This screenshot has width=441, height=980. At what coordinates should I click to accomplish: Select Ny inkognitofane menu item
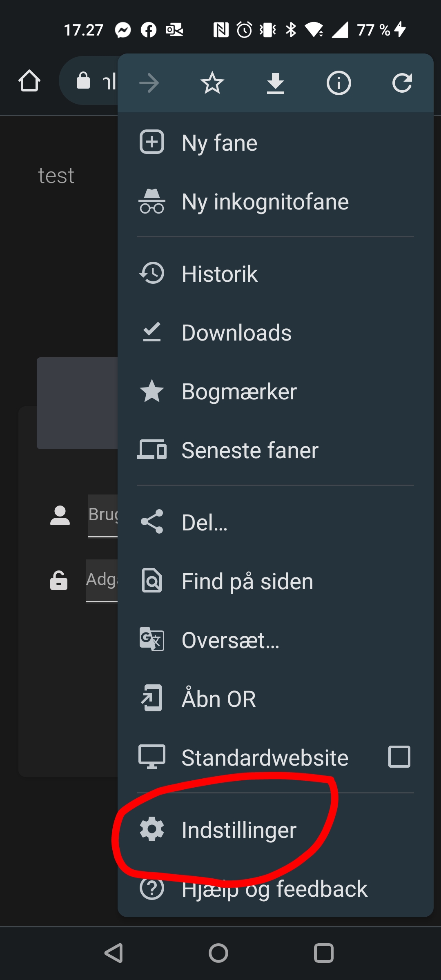[265, 202]
